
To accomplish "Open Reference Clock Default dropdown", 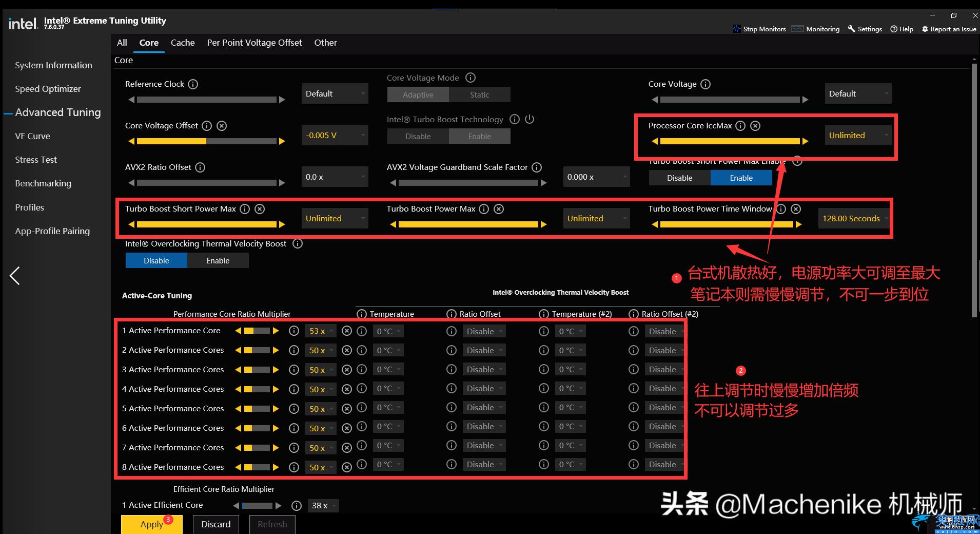I will (x=335, y=93).
